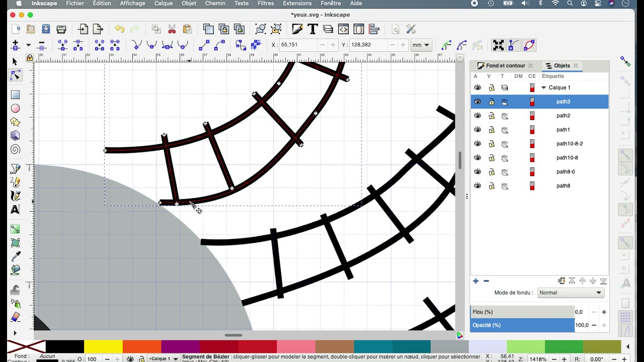
Task: Click the pink palette swatch
Action: tap(296, 347)
